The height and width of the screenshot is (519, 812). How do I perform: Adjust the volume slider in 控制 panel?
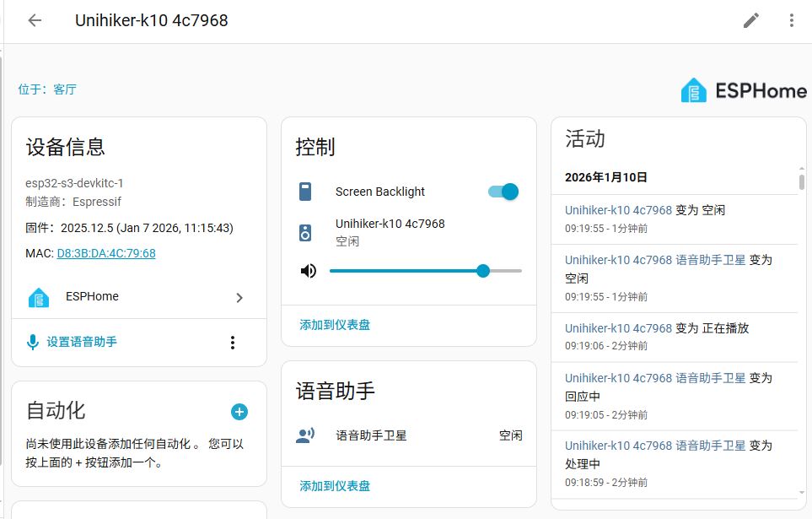coord(482,270)
